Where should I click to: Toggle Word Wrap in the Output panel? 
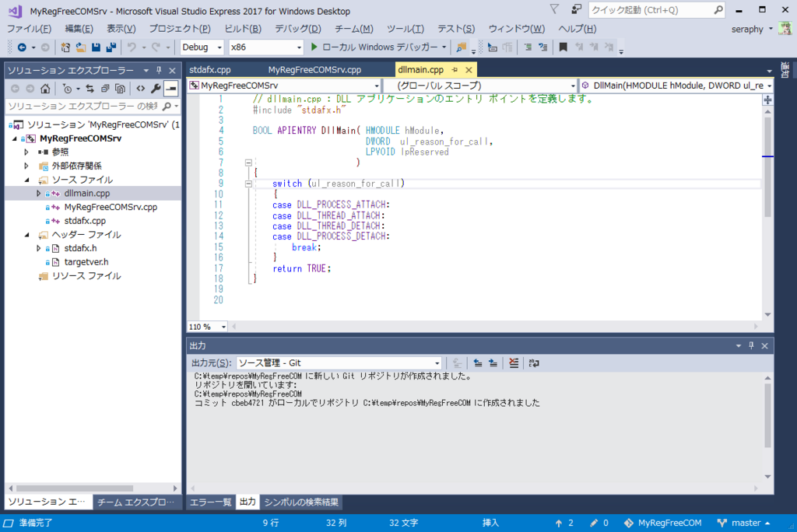pyautogui.click(x=534, y=362)
